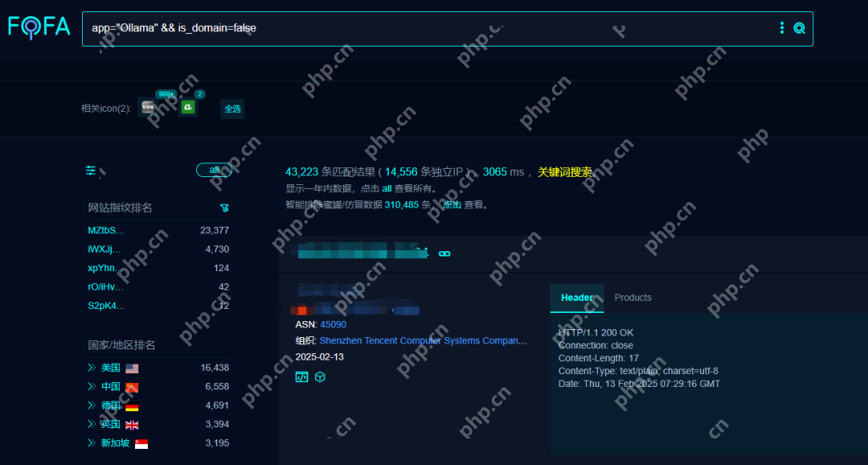Click the FOFA logo

click(37, 25)
